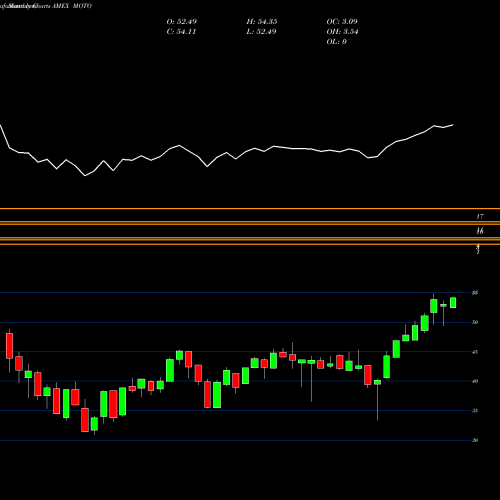Click the 35 price axis label

click(x=475, y=411)
